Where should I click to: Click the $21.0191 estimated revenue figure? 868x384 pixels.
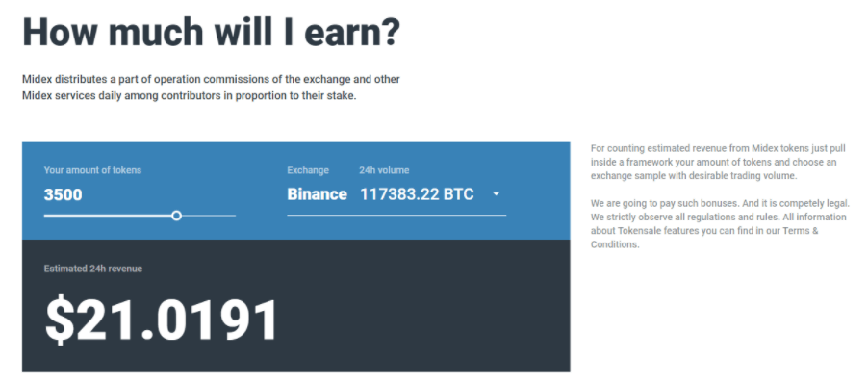161,320
